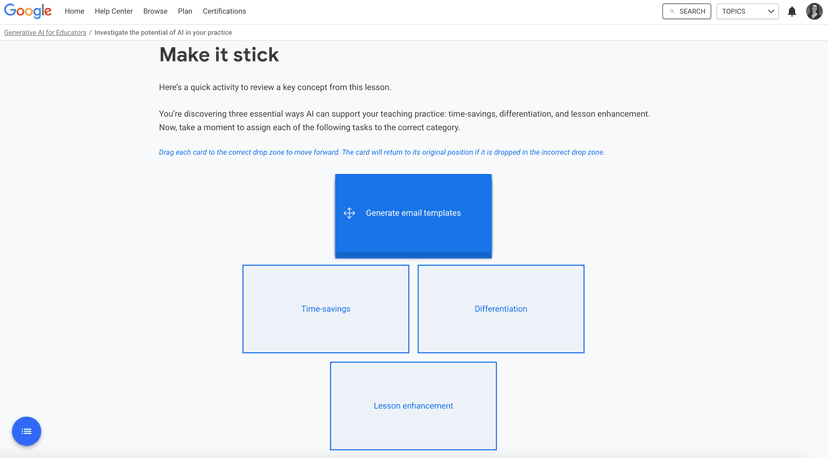Image resolution: width=828 pixels, height=458 pixels.
Task: Select the Generate email templates card
Action: tap(413, 216)
